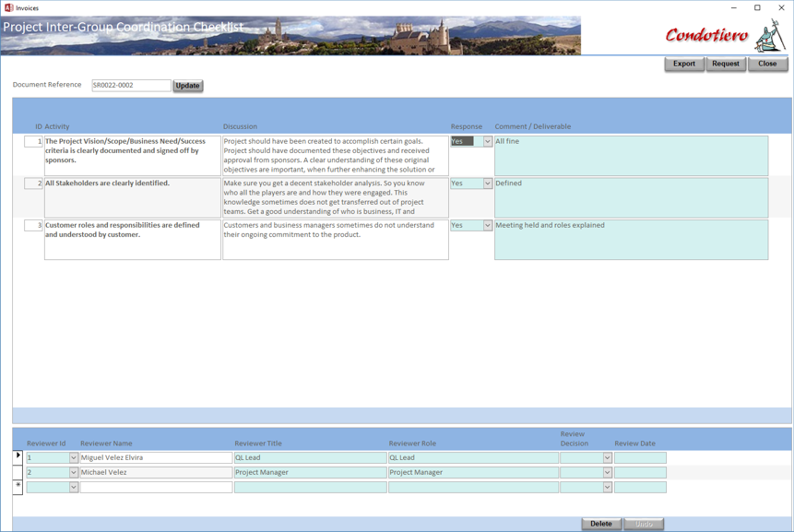Click Reviewer Role 'Project Manager' field
The image size is (794, 532).
point(473,472)
